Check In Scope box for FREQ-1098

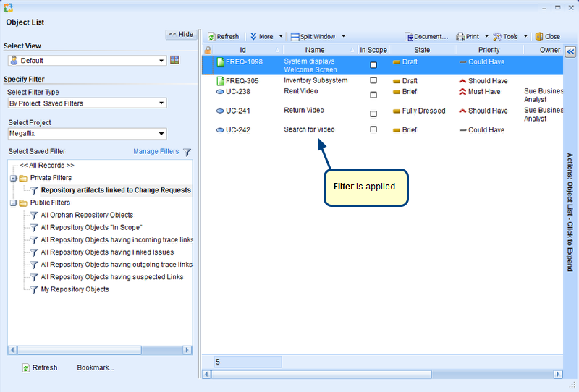[x=373, y=65]
